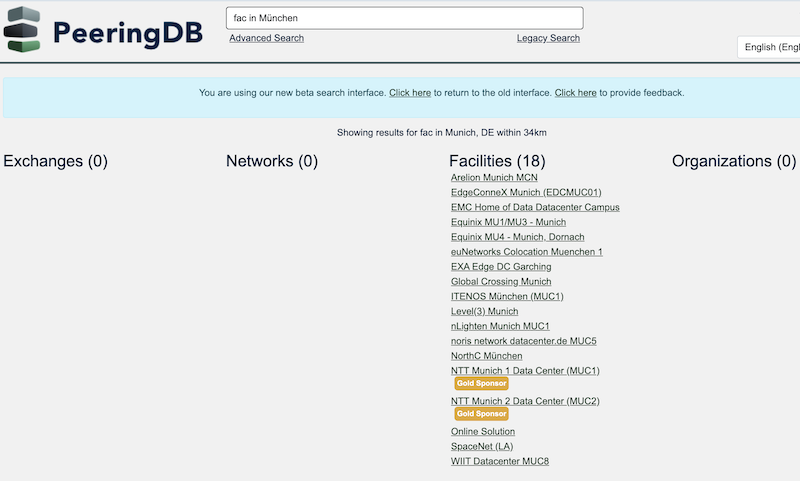Open EMC Home of Data Datacenter Campus
Screen dimensions: 800x481
[x=535, y=207]
